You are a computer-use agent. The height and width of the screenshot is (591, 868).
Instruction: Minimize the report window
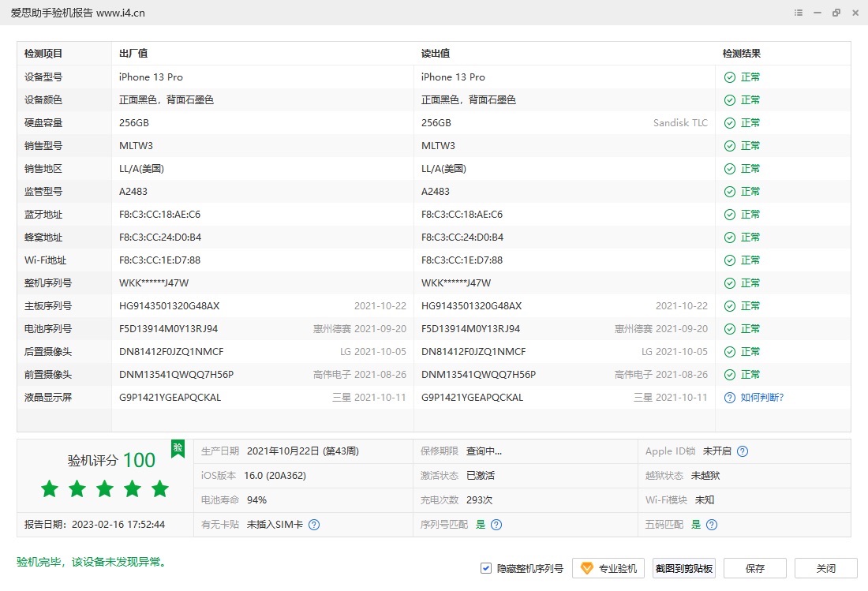(x=817, y=13)
